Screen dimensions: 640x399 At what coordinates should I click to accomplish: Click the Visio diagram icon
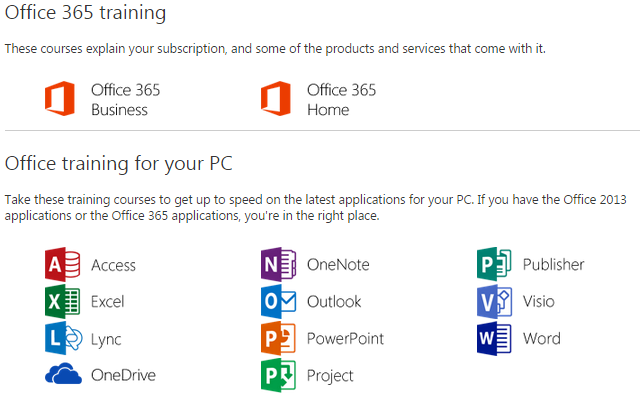coord(494,301)
